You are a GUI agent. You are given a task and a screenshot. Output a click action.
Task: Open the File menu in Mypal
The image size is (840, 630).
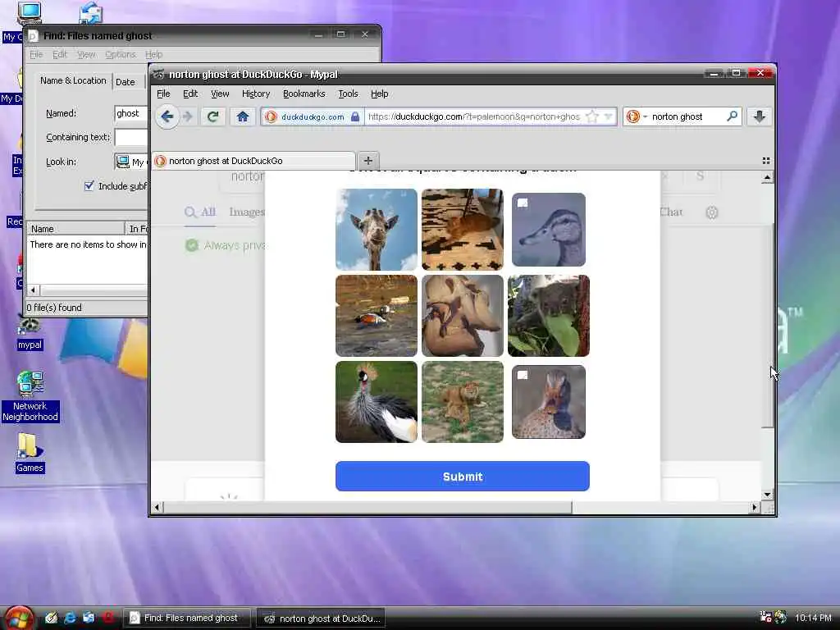(163, 94)
